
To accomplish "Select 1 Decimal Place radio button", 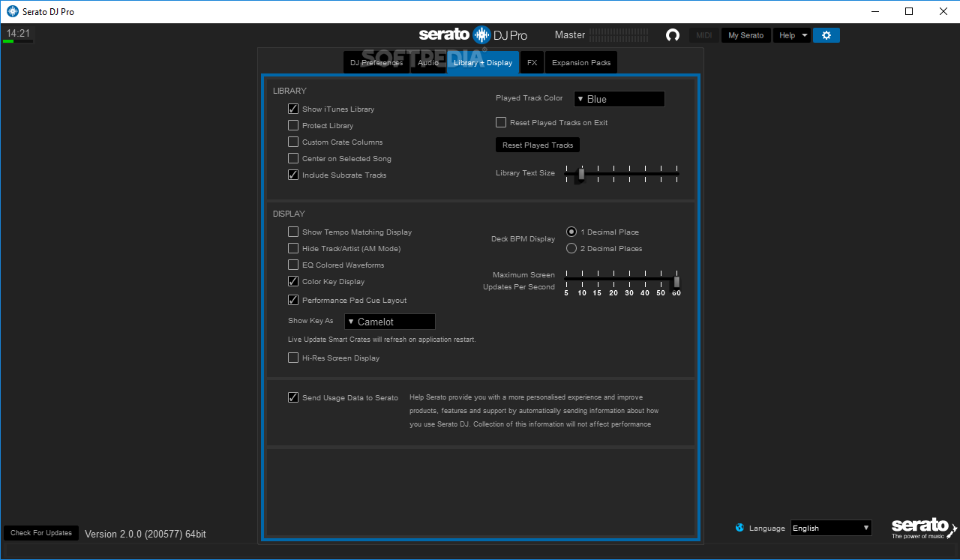I will click(571, 232).
